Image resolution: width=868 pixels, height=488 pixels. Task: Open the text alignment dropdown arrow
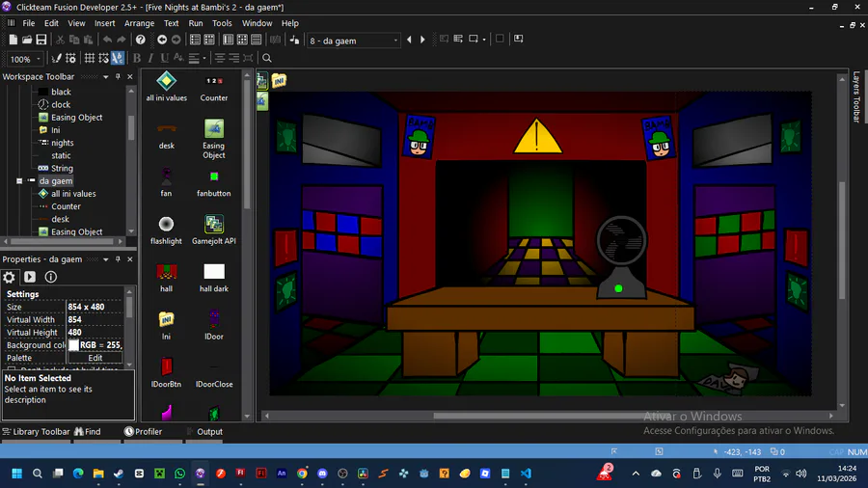204,58
